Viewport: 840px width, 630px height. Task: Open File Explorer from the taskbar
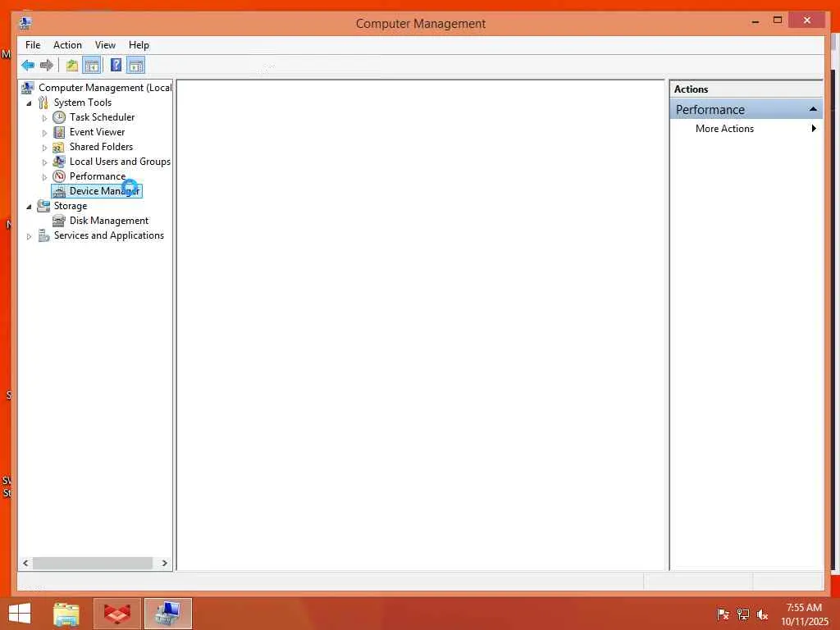click(66, 614)
